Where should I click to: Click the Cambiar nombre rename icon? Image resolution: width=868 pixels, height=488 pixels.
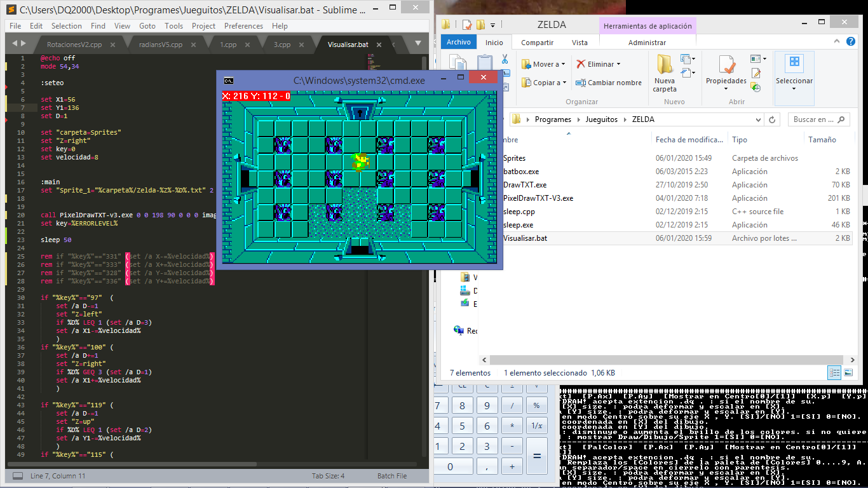[580, 83]
